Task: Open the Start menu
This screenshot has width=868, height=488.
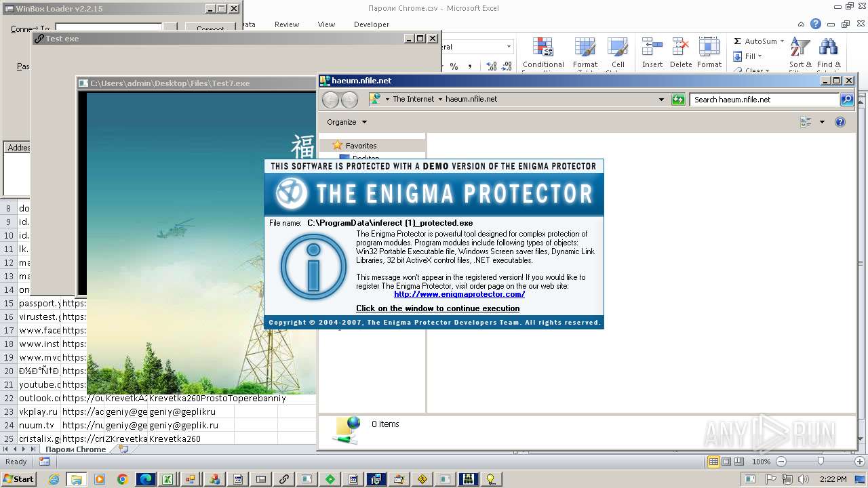Action: [x=19, y=479]
